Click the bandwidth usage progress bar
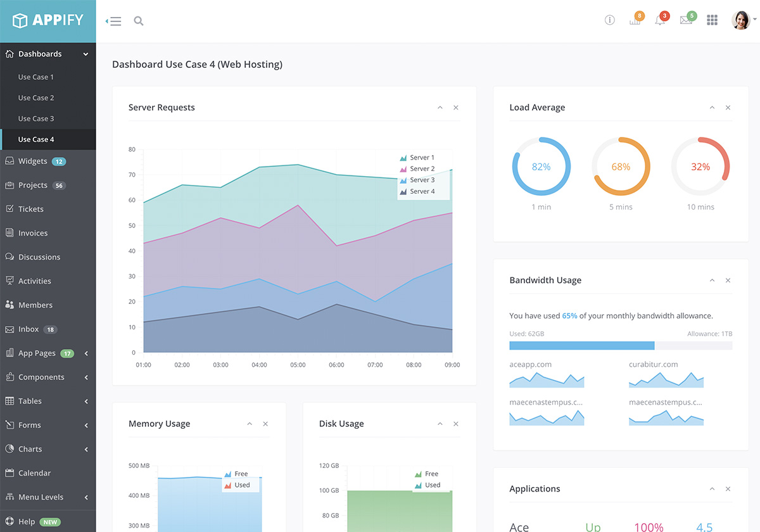 point(621,346)
